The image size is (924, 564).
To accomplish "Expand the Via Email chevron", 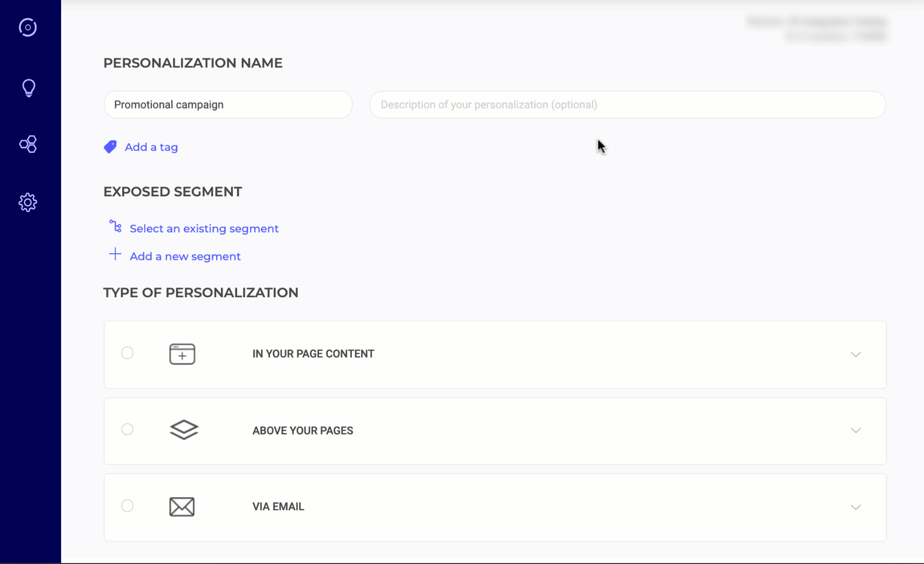I will pos(856,507).
